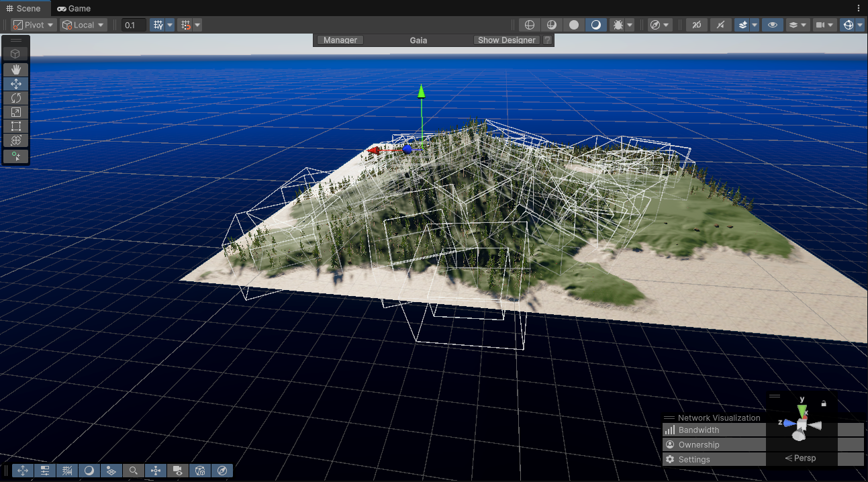Toggle the scene visibility eye icon

[772, 24]
